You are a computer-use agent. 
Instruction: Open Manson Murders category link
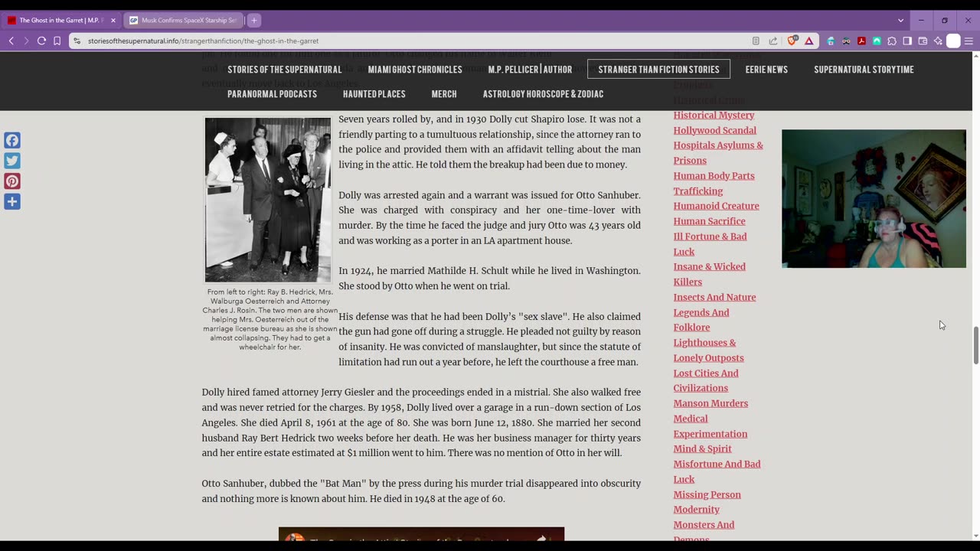(x=710, y=403)
